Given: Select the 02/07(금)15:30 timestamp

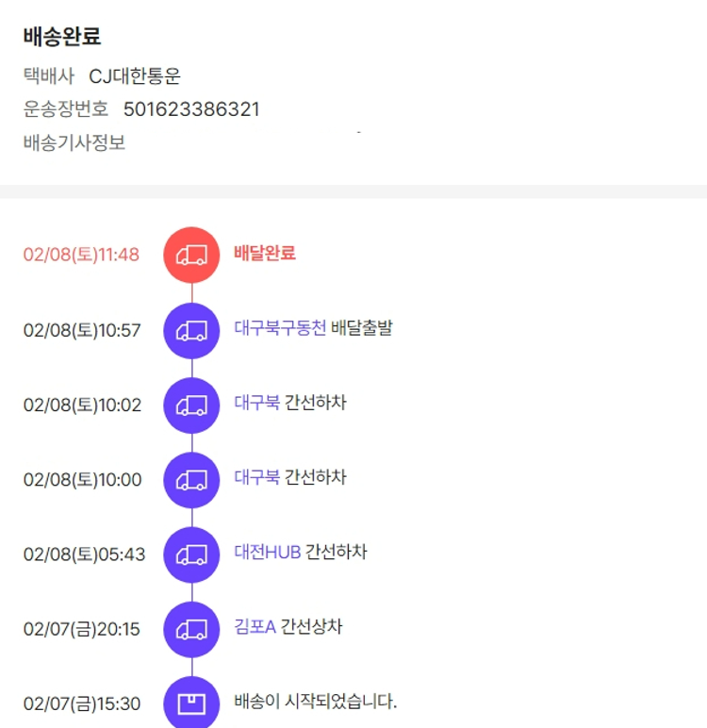Looking at the screenshot, I should coord(82,703).
